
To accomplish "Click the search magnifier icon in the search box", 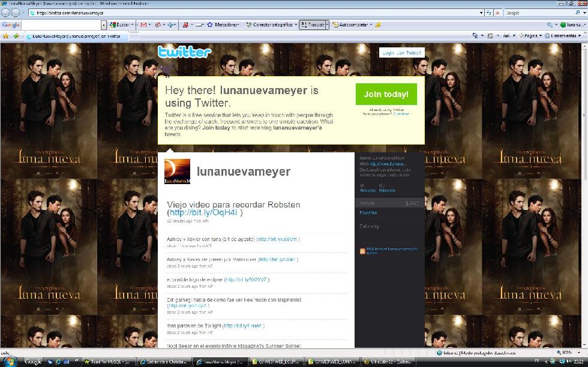I will point(577,13).
